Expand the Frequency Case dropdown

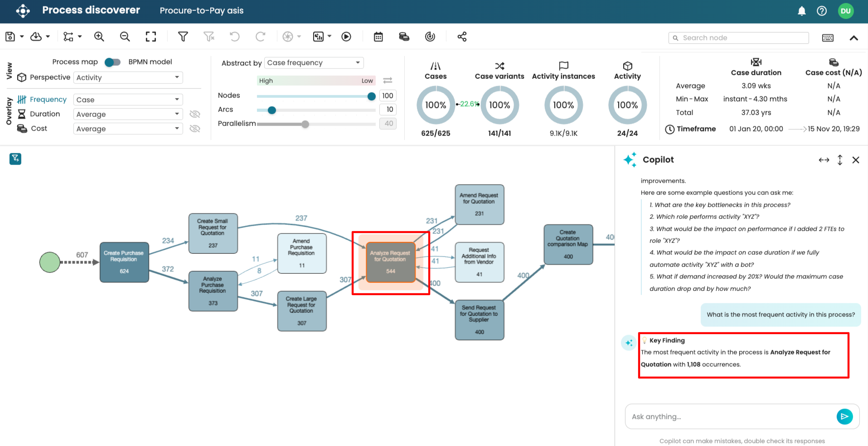click(x=128, y=100)
